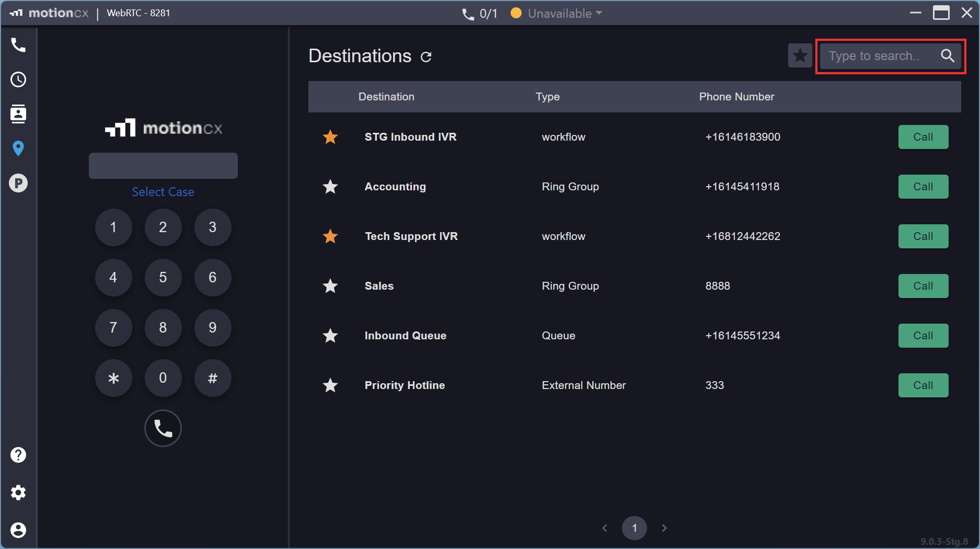Open the parking P icon in sidebar
The image size is (980, 549).
tap(18, 183)
